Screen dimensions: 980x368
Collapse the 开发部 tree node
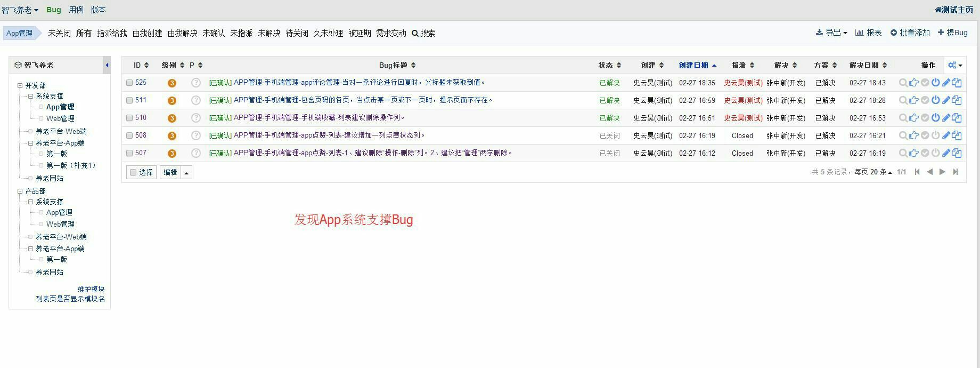(x=20, y=85)
